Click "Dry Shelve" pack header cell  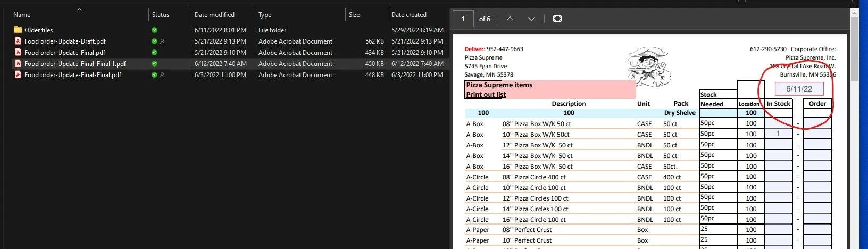680,113
